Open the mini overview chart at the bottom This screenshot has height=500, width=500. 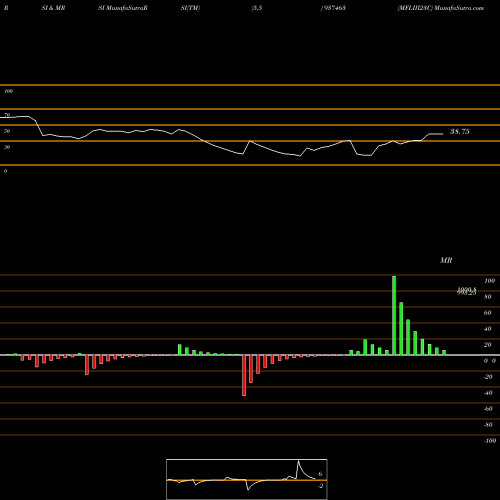247,479
